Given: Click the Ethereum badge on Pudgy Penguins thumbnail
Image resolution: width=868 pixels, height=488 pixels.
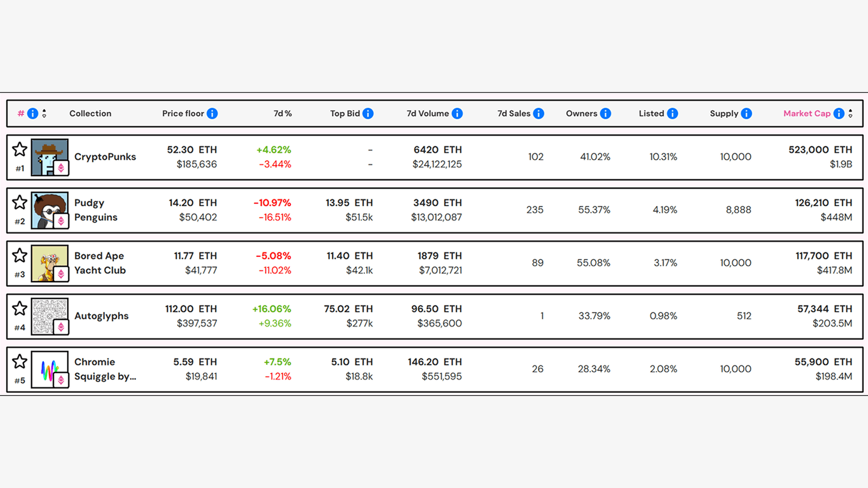Looking at the screenshot, I should (61, 221).
